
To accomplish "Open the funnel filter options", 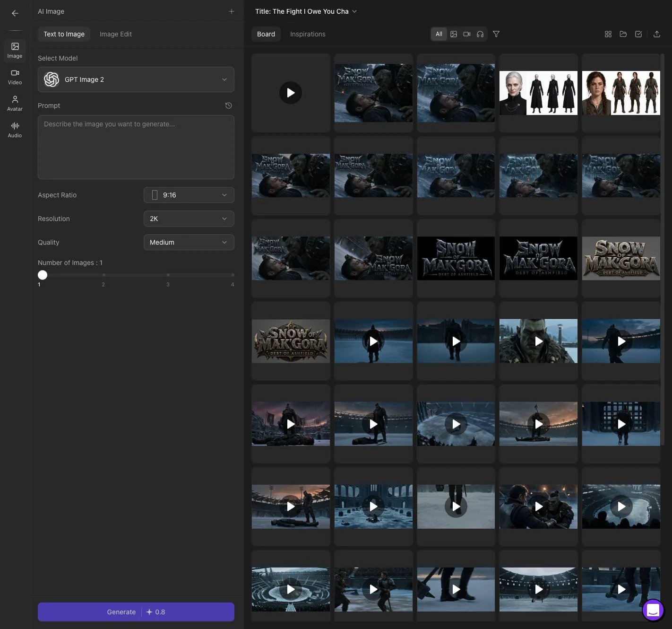I will [496, 34].
